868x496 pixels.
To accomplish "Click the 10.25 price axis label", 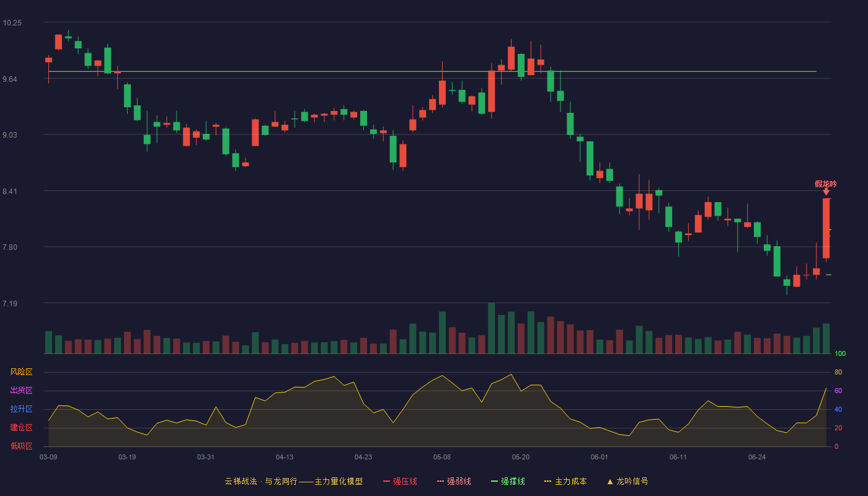I will [12, 23].
